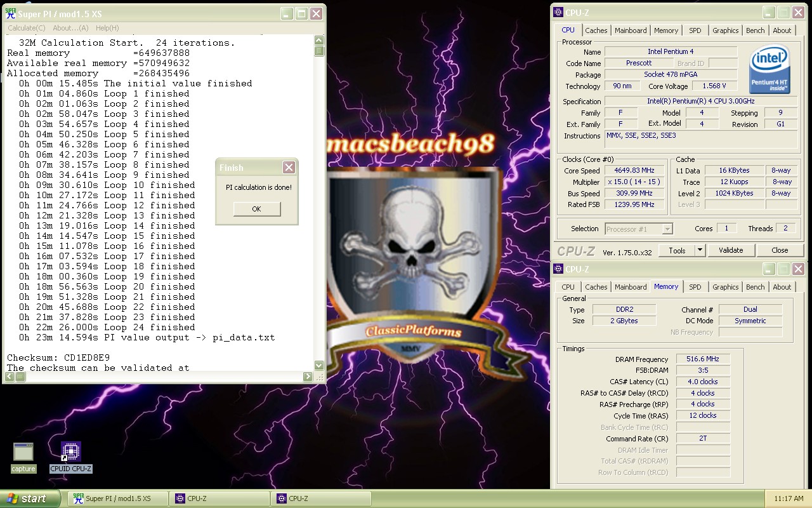Click the DRAM Frequency value 516.6 MHz
The height and width of the screenshot is (508, 812).
(703, 359)
